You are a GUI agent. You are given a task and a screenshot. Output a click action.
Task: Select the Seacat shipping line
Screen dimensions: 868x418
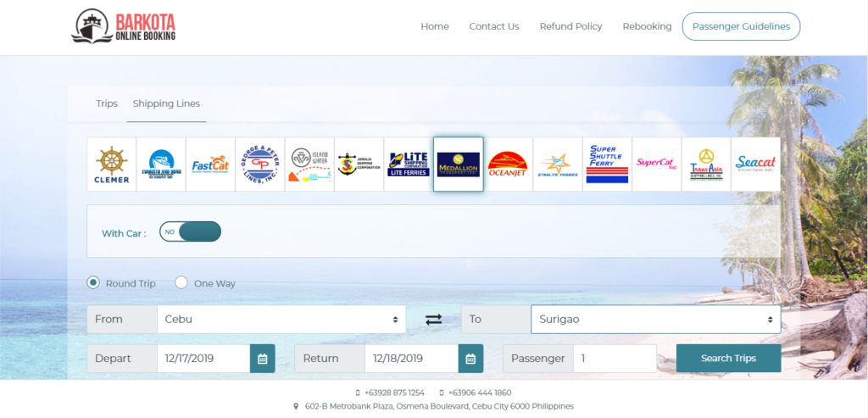[x=755, y=164]
